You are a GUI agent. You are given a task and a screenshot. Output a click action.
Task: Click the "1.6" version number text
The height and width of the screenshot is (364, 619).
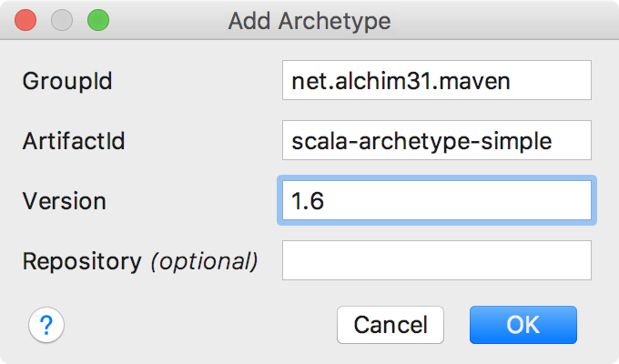pyautogui.click(x=309, y=201)
